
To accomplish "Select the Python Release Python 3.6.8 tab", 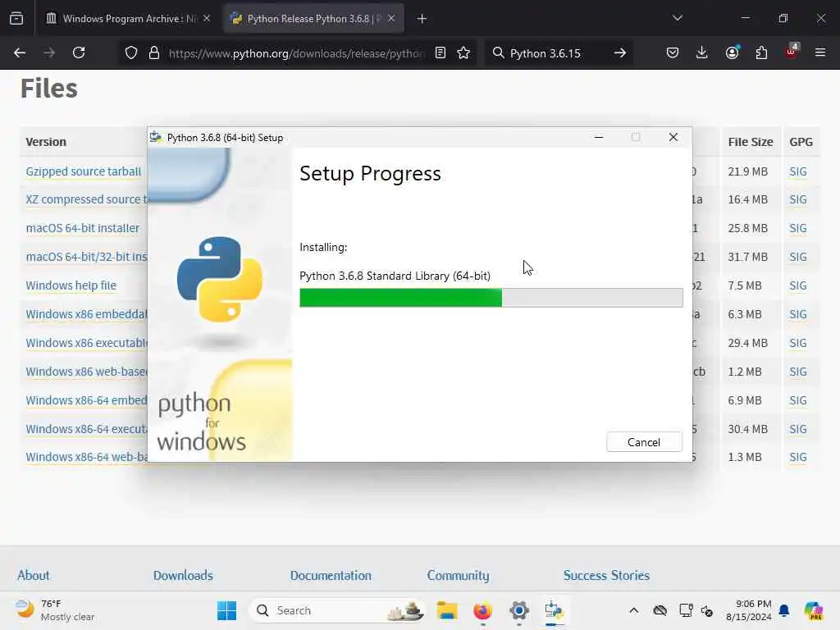I will 313,18.
